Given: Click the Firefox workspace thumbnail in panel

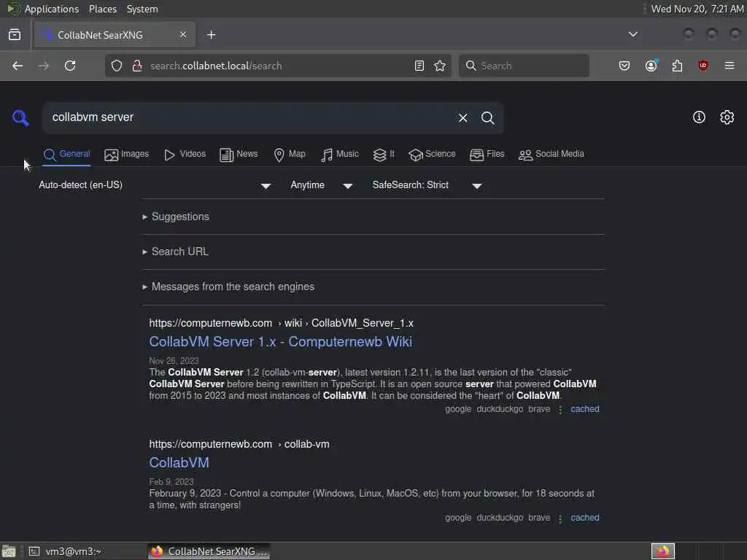Looking at the screenshot, I should [663, 551].
